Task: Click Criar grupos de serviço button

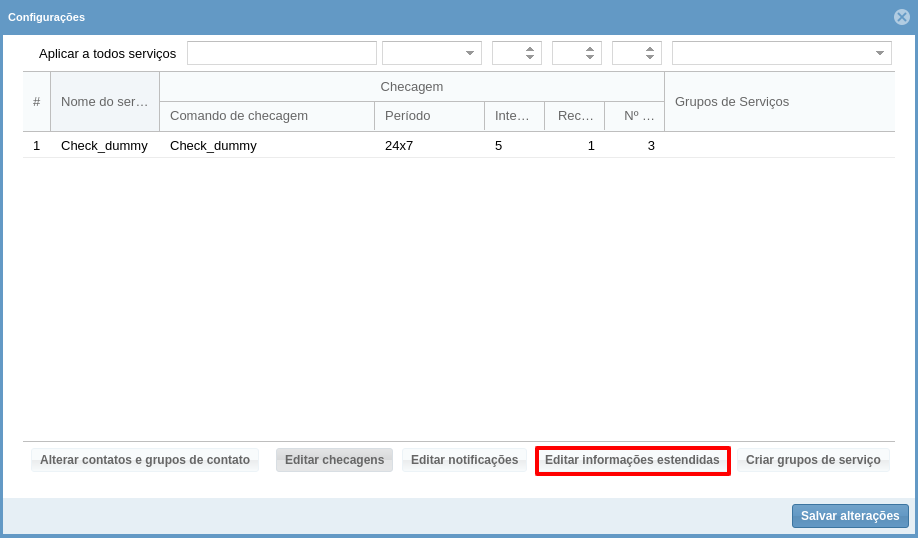Action: click(813, 460)
